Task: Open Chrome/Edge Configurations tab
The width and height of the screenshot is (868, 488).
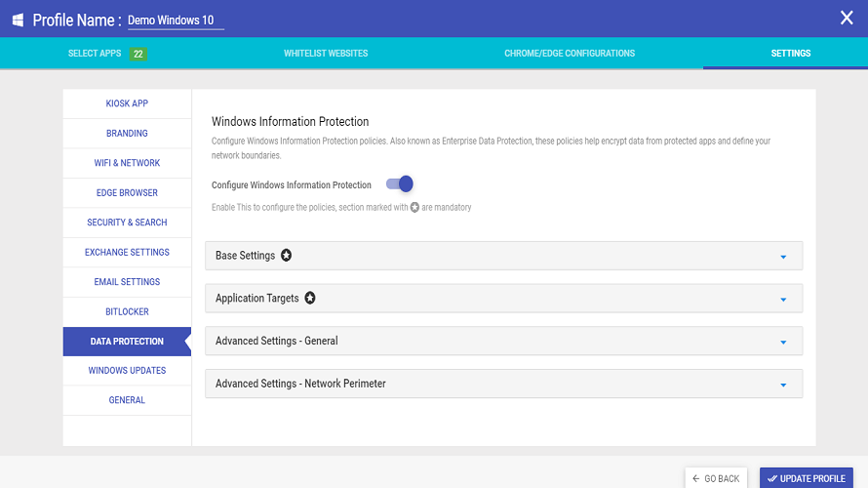Action: (570, 54)
